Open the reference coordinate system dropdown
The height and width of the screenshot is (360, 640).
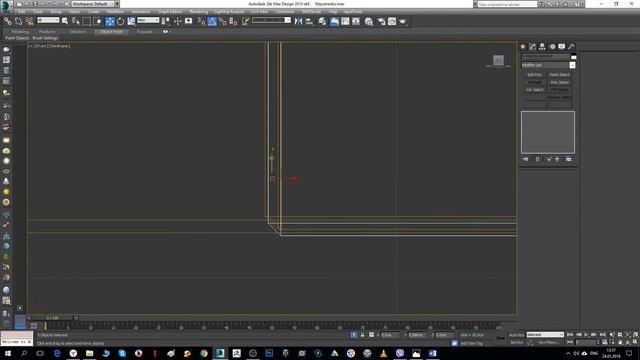148,20
